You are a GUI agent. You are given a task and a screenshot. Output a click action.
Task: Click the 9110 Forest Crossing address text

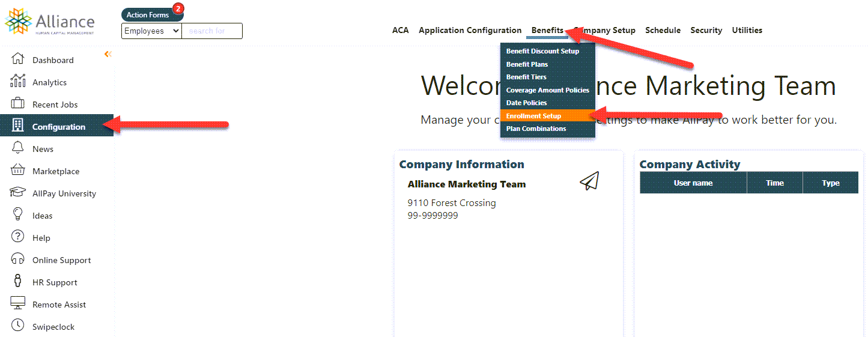452,203
